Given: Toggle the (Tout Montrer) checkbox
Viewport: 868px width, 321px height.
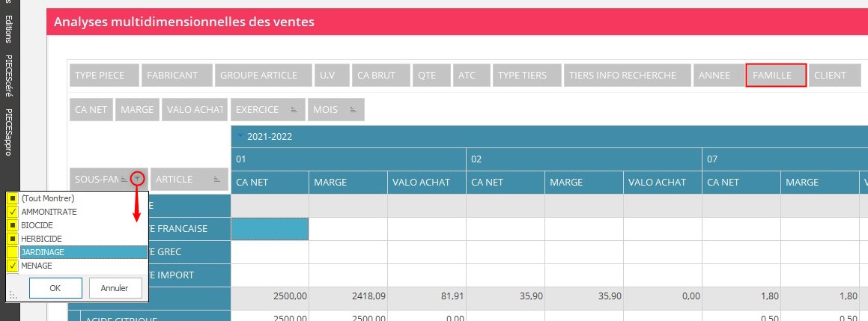Looking at the screenshot, I should [x=12, y=198].
